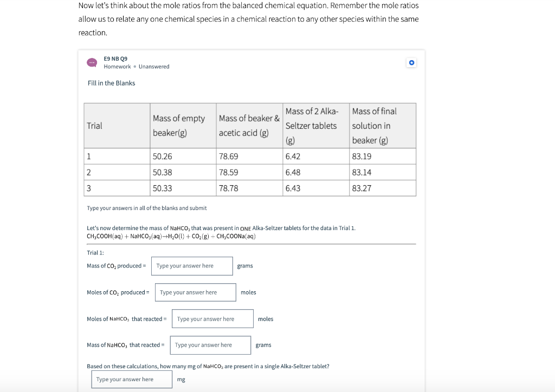
Task: Select the 83.27 value in Trial 3
Action: point(362,188)
